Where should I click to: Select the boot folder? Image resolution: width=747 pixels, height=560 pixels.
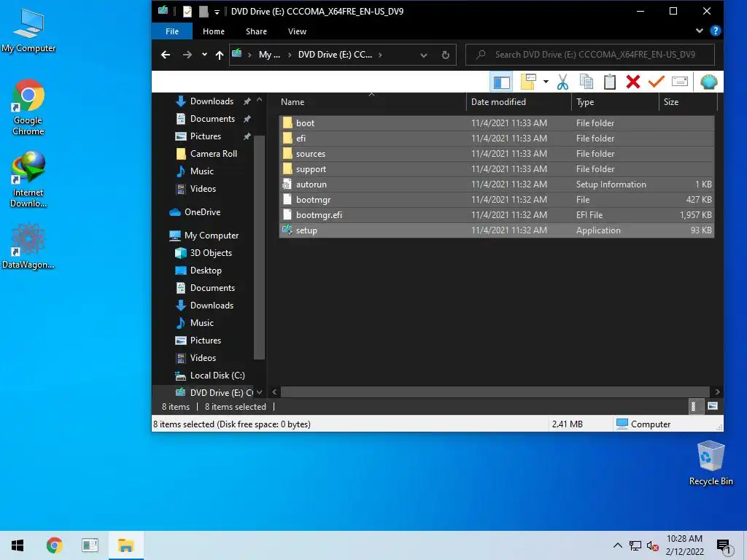tap(496, 122)
